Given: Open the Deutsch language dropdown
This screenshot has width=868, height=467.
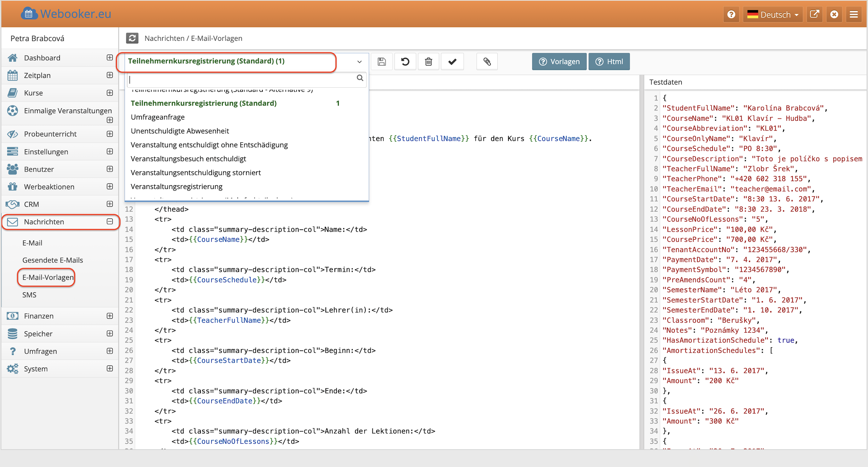Looking at the screenshot, I should 773,14.
